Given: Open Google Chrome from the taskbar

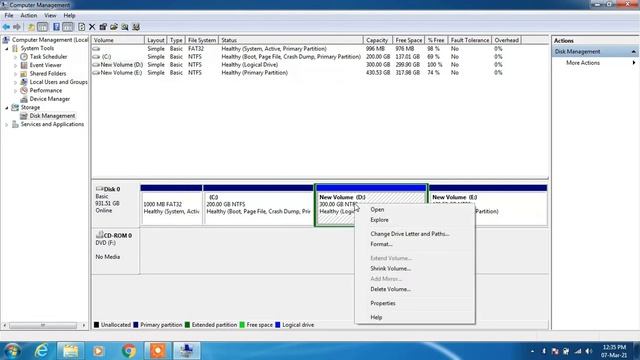Looking at the screenshot, I should click(129, 351).
